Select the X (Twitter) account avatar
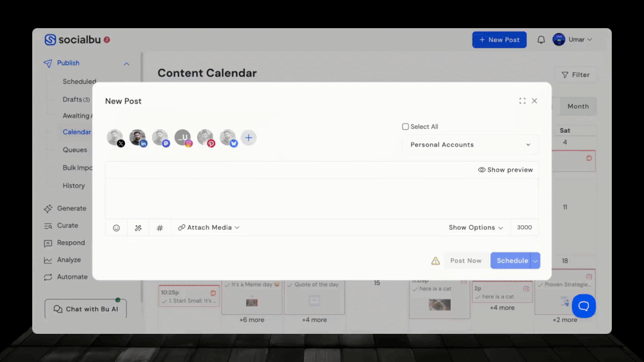The height and width of the screenshot is (362, 644). point(116,138)
